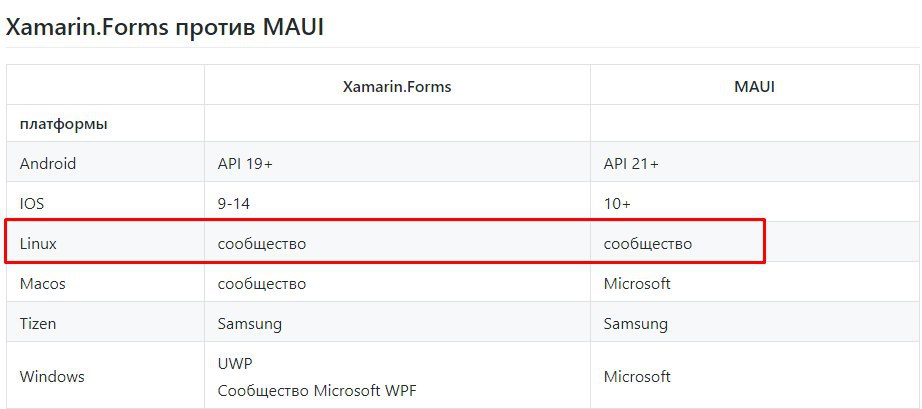Select the UWP text in Windows row
Viewport: 922px width, 409px height.
pos(235,364)
